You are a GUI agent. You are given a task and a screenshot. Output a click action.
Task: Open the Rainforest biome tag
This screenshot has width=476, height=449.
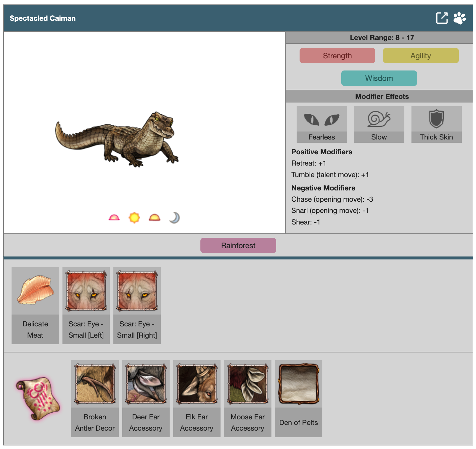(x=238, y=246)
